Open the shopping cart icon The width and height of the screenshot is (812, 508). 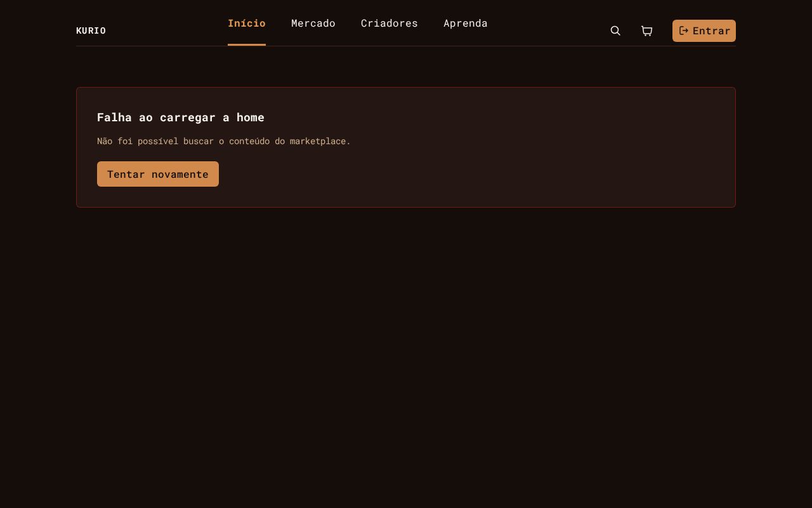tap(647, 30)
